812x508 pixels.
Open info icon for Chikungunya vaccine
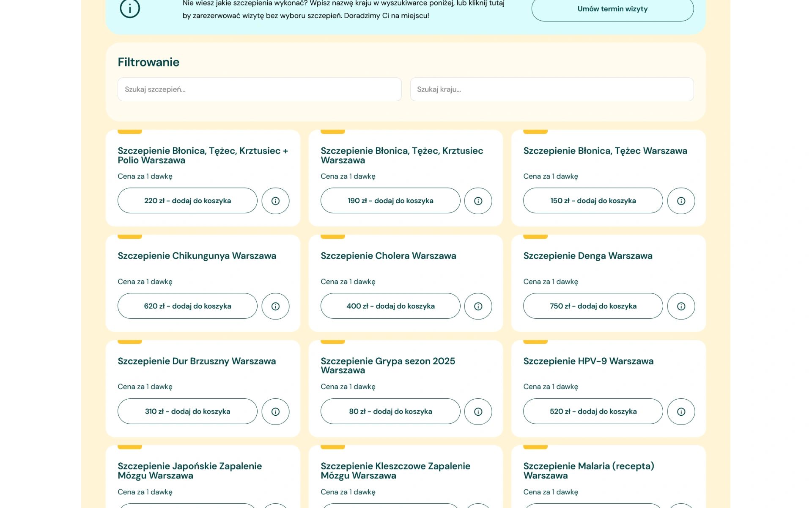click(275, 306)
